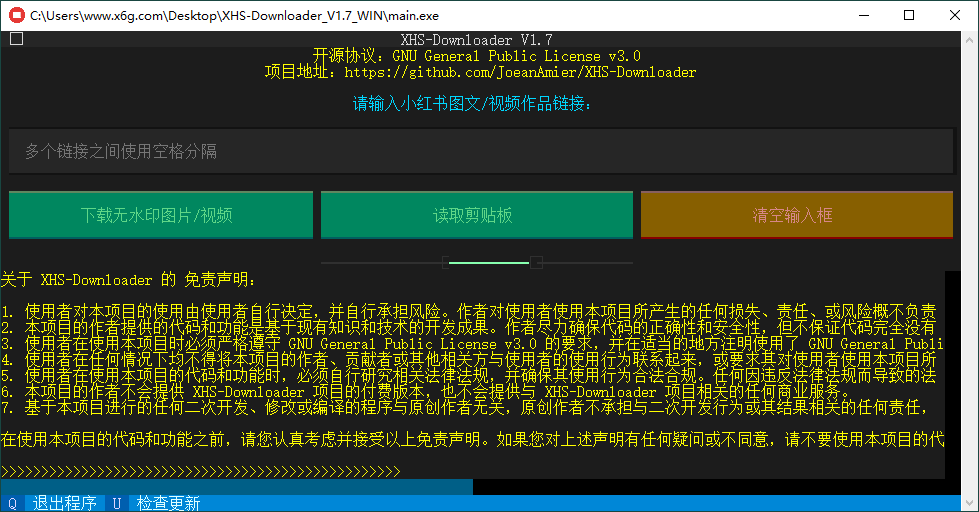The height and width of the screenshot is (512, 979).
Task: Click the Q key hint in footer
Action: click(12, 503)
